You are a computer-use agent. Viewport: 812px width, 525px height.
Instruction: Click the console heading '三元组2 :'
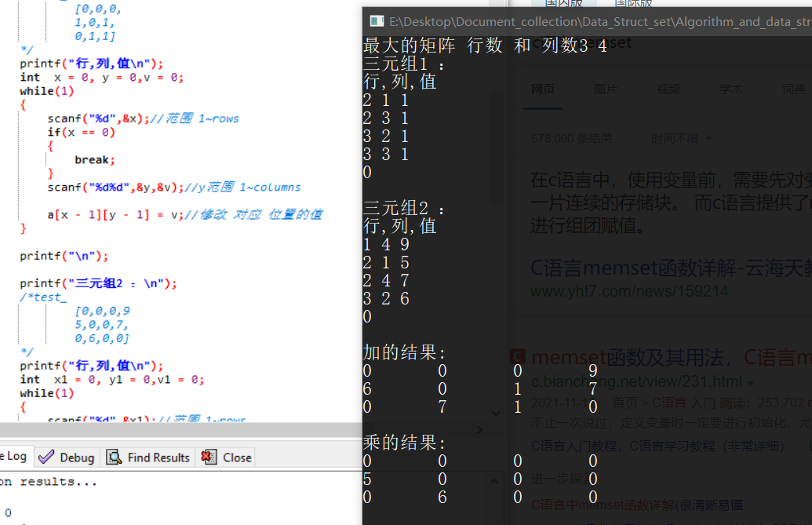click(404, 208)
